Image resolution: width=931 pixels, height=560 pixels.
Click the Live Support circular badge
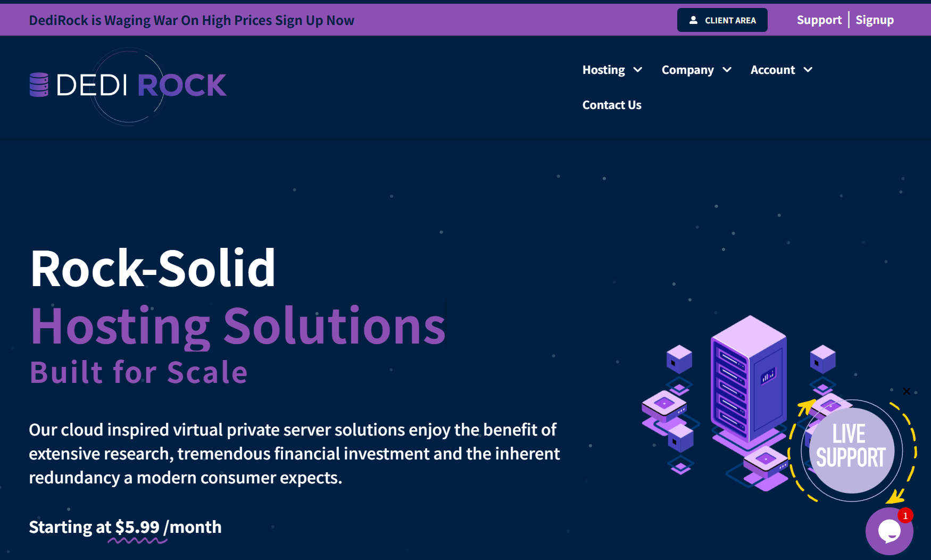(x=851, y=450)
